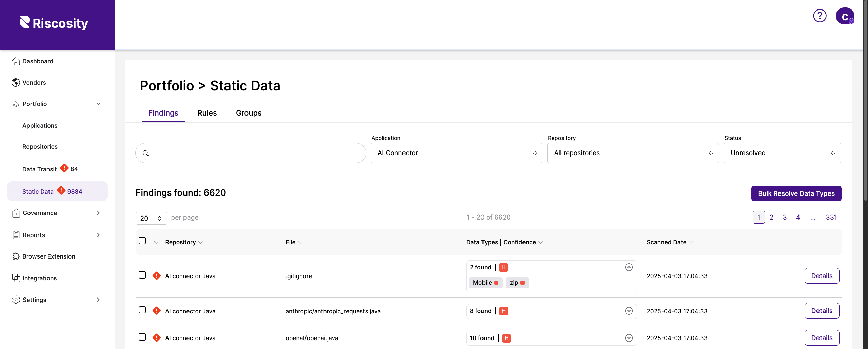Screen dimensions: 868x349
Task: Open Details for anthropic_requests.java finding
Action: 822,311
